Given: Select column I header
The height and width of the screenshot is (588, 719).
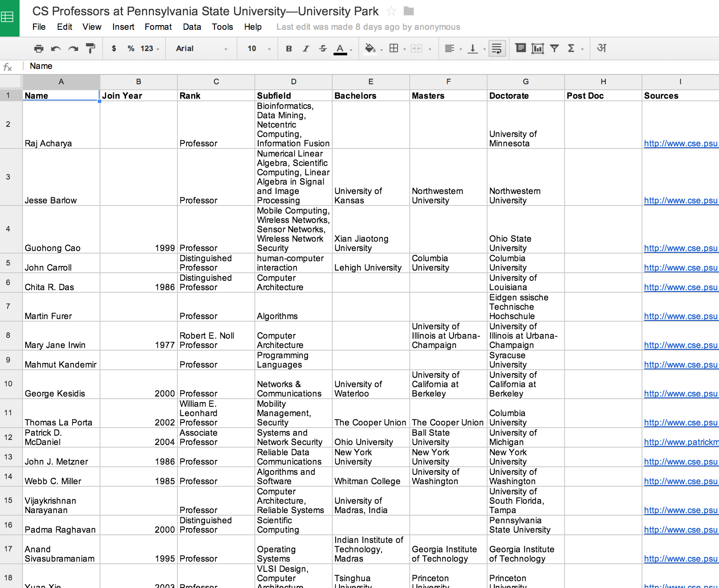Looking at the screenshot, I should click(680, 82).
